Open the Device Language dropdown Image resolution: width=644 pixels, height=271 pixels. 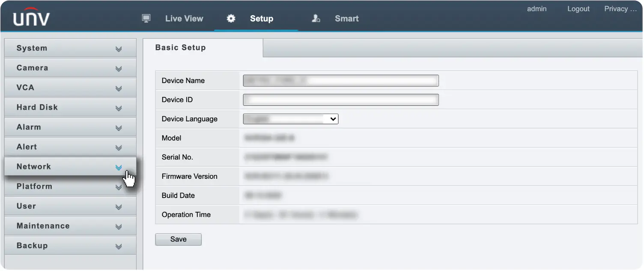[x=291, y=119]
